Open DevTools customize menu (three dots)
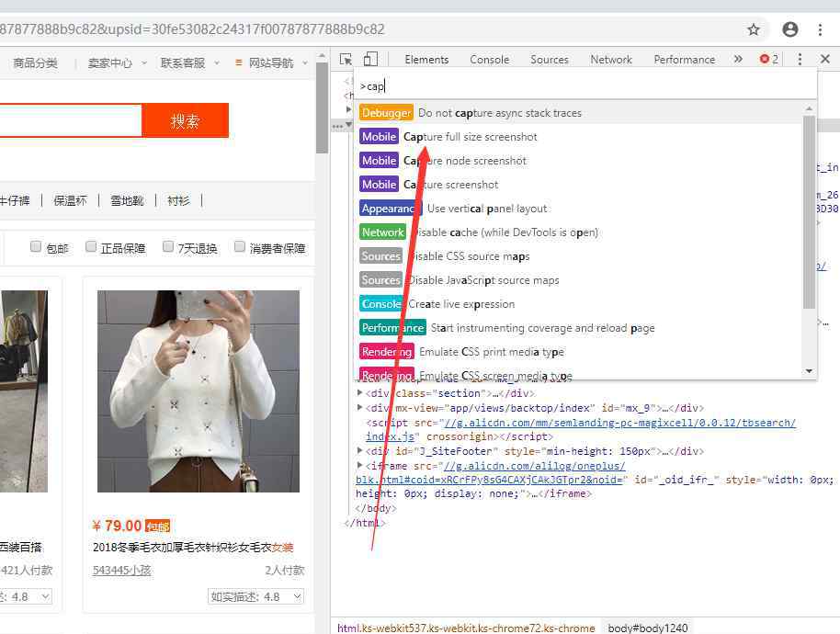Screen dimensions: 840x634 tap(800, 60)
